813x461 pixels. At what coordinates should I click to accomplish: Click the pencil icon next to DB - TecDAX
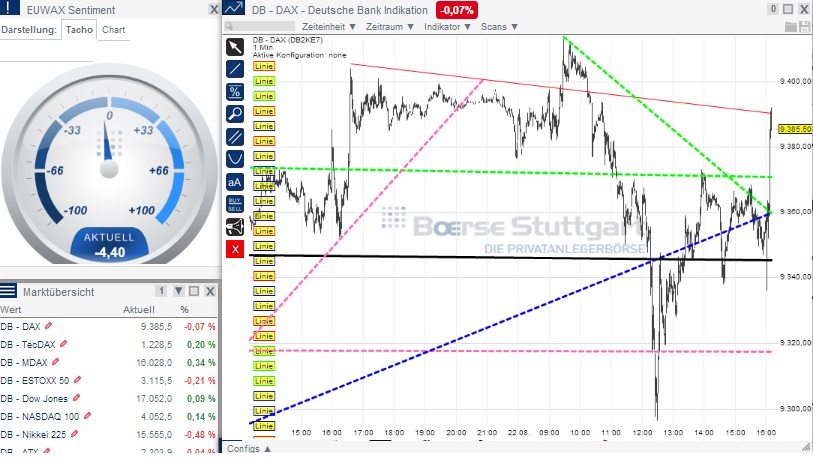64,344
